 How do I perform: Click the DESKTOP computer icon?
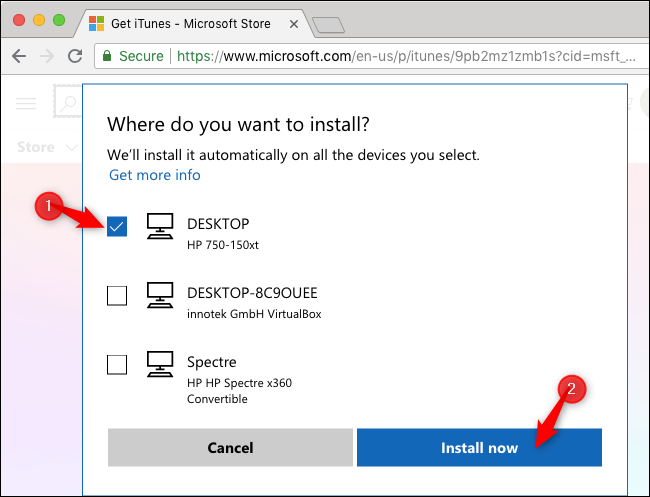(160, 226)
